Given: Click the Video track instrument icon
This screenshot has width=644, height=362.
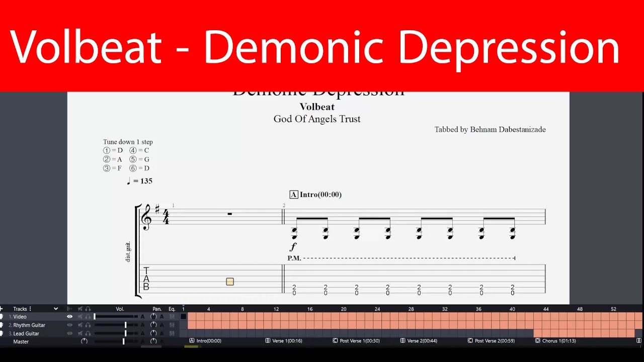Looking at the screenshot, I should pyautogui.click(x=2, y=316).
